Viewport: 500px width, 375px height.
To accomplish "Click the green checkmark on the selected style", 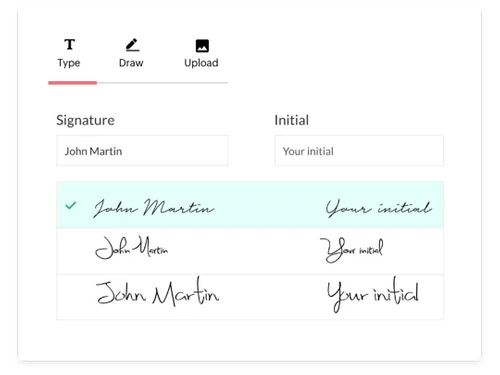I will (x=71, y=205).
